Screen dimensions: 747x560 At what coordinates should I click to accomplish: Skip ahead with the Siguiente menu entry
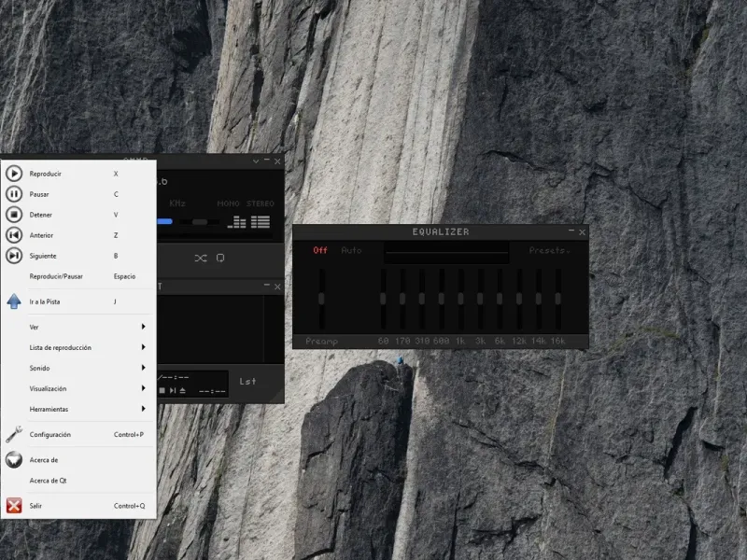[78, 256]
